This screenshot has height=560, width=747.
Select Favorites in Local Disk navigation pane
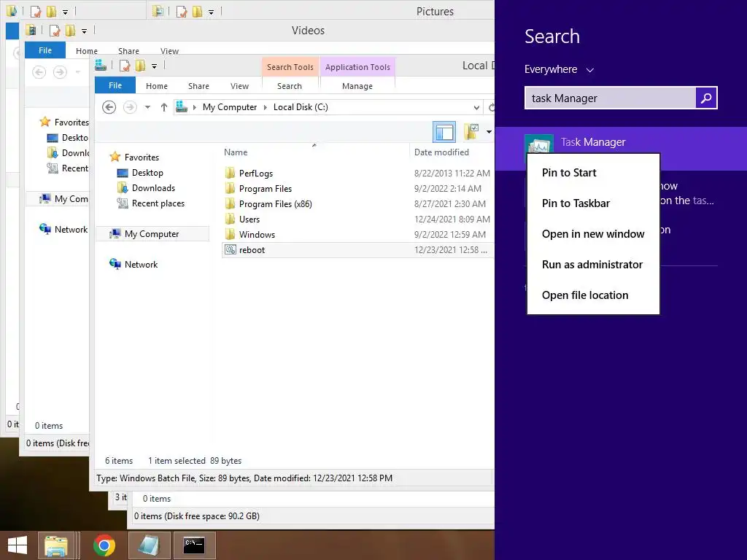142,157
